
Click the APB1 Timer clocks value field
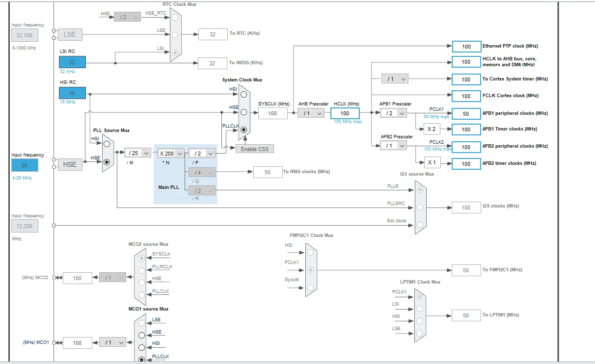(466, 130)
